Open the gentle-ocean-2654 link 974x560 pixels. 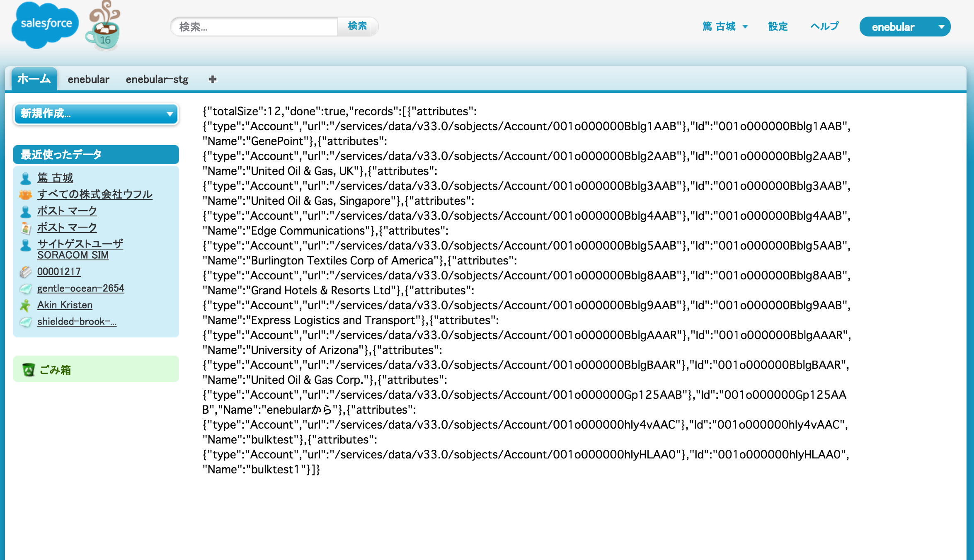pos(81,288)
